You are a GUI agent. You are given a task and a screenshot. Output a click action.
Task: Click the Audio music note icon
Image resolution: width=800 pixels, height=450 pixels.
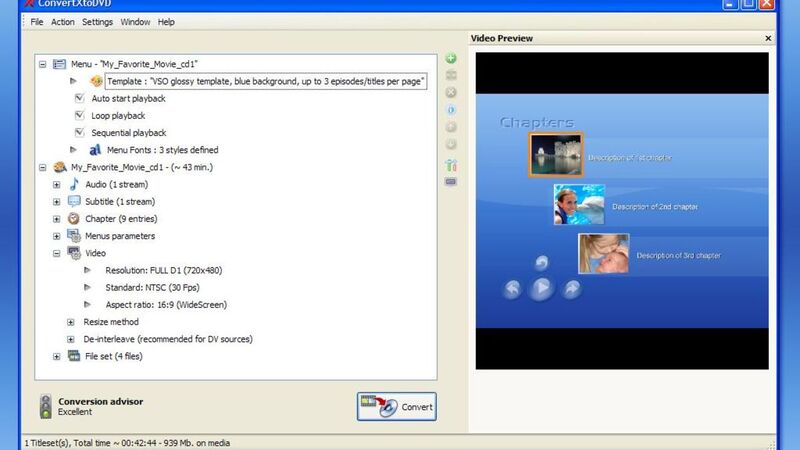[x=74, y=184]
